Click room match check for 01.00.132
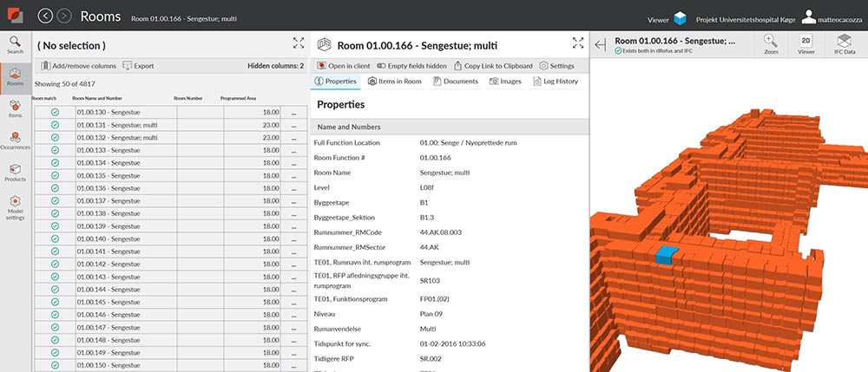This screenshot has width=868, height=372. [55, 138]
